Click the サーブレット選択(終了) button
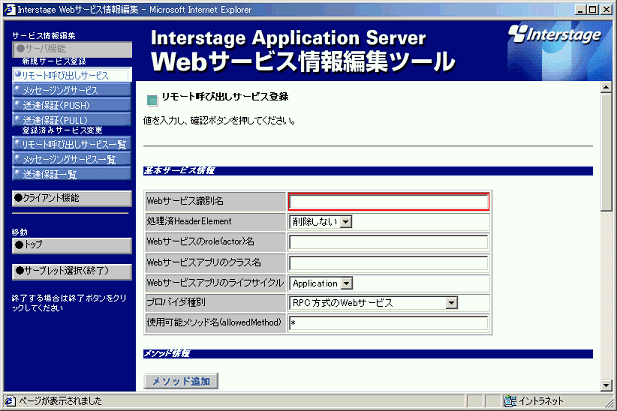617x411 pixels. click(72, 271)
